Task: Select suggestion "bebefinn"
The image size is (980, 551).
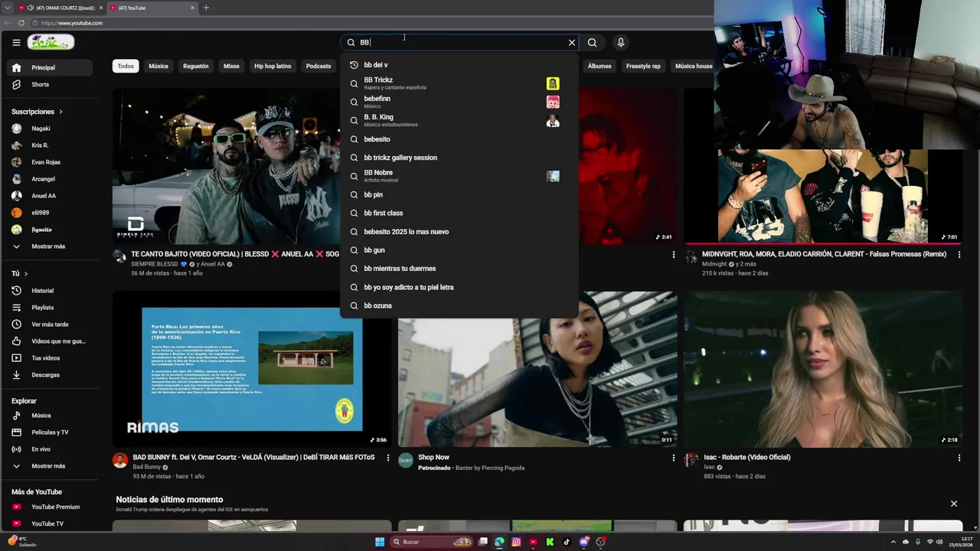Action: 459,102
